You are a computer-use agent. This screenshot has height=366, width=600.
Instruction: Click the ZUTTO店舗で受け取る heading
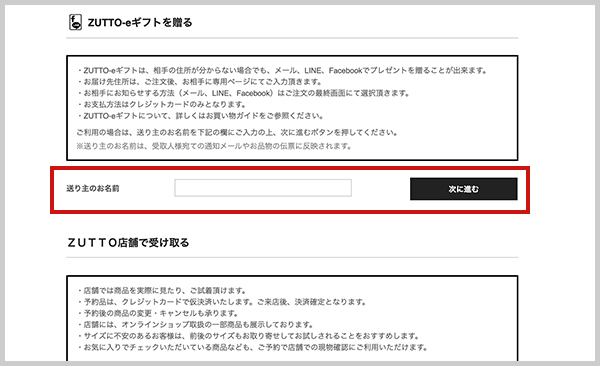(x=128, y=242)
